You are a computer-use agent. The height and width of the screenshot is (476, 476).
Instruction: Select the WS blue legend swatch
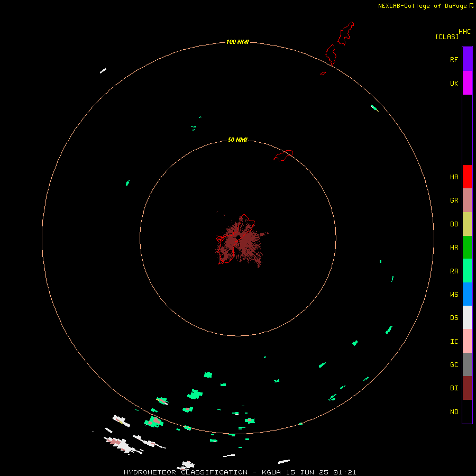pyautogui.click(x=467, y=294)
